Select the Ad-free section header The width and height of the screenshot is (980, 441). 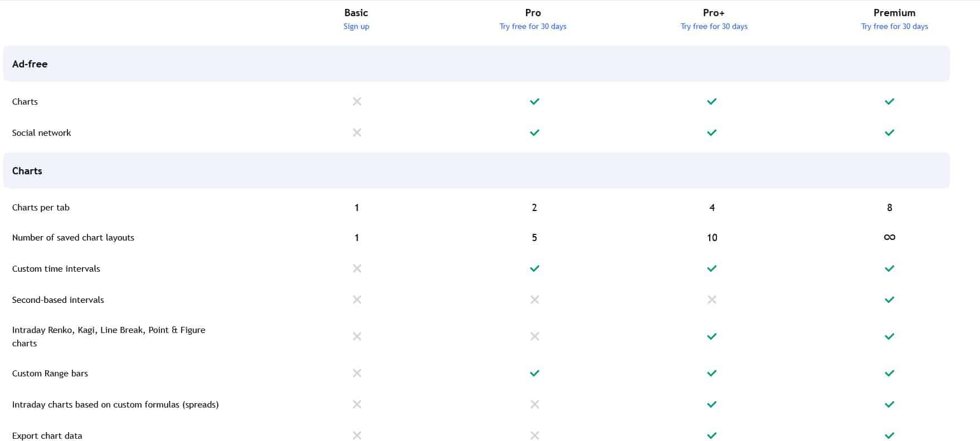(476, 64)
